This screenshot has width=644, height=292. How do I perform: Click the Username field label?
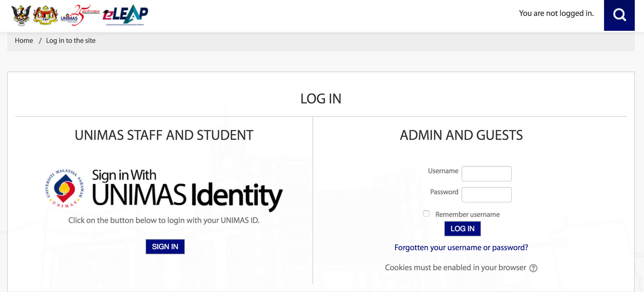[443, 171]
